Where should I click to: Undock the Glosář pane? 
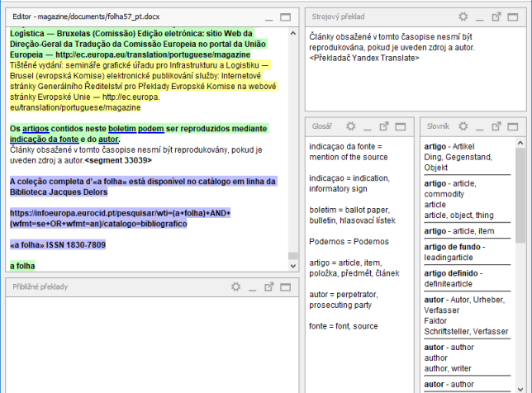point(384,126)
